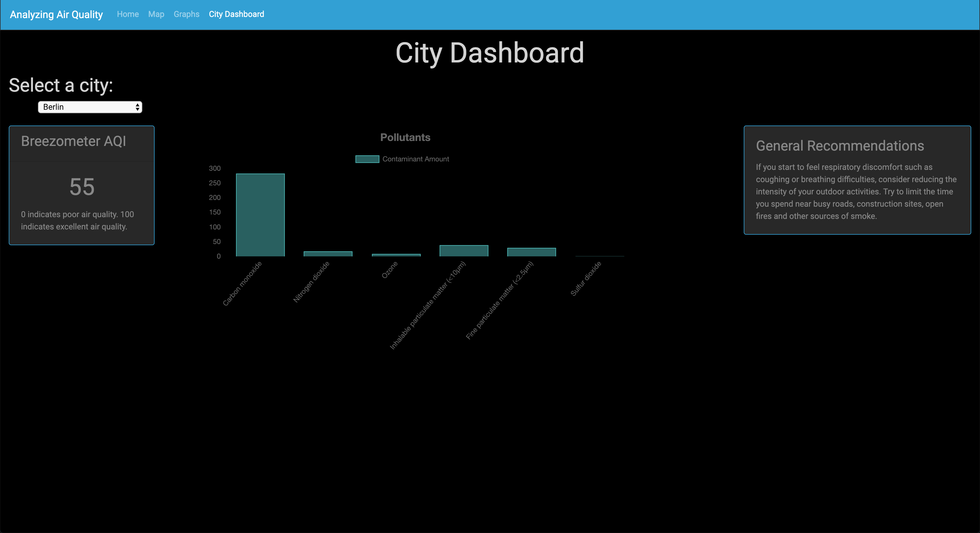
Task: Open the Map page
Action: click(x=156, y=14)
